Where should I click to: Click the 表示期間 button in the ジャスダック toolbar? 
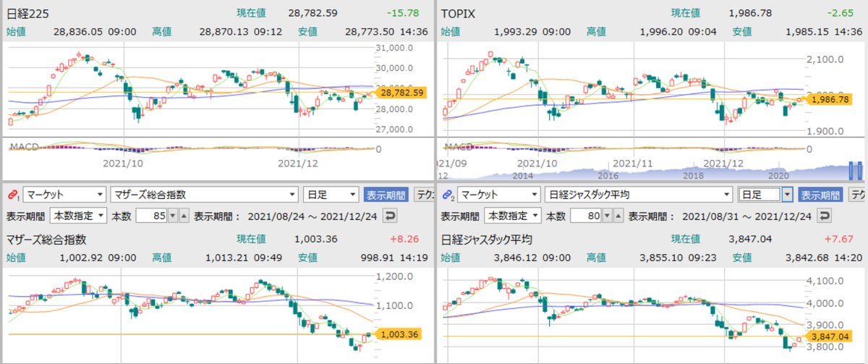coord(820,195)
